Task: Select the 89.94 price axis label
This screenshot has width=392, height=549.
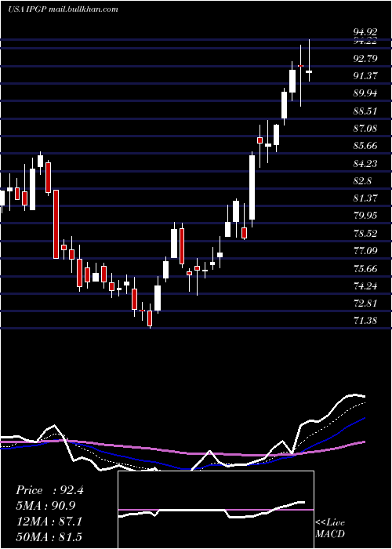Action: (365, 93)
